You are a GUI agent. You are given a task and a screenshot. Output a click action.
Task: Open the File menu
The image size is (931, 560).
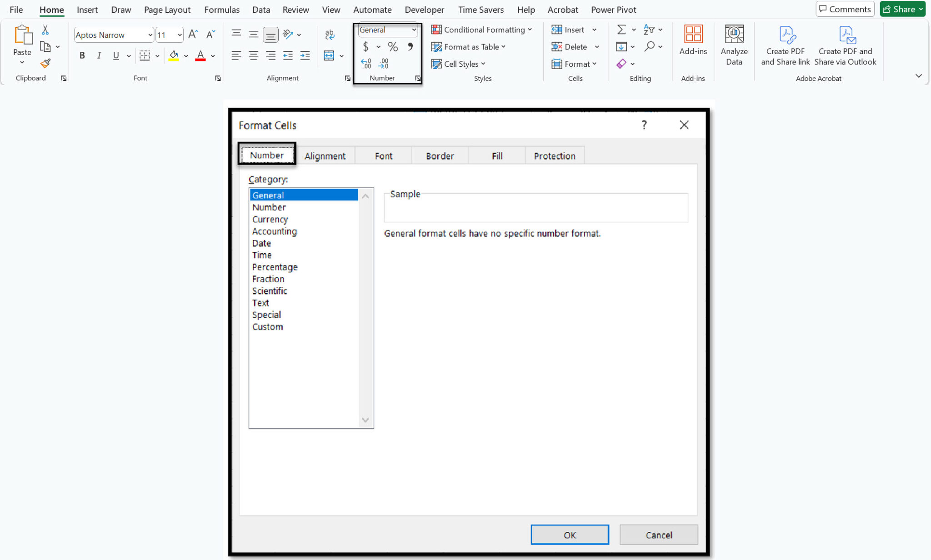(16, 10)
